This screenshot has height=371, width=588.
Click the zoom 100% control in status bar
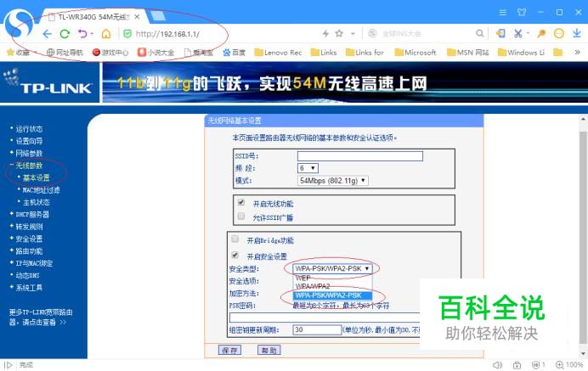pyautogui.click(x=569, y=364)
